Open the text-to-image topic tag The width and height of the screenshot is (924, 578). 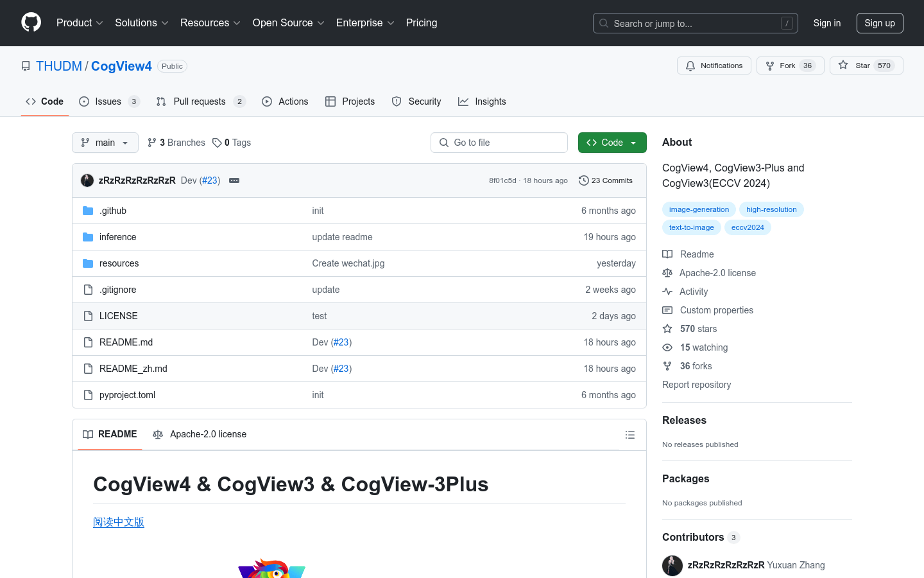pos(691,227)
